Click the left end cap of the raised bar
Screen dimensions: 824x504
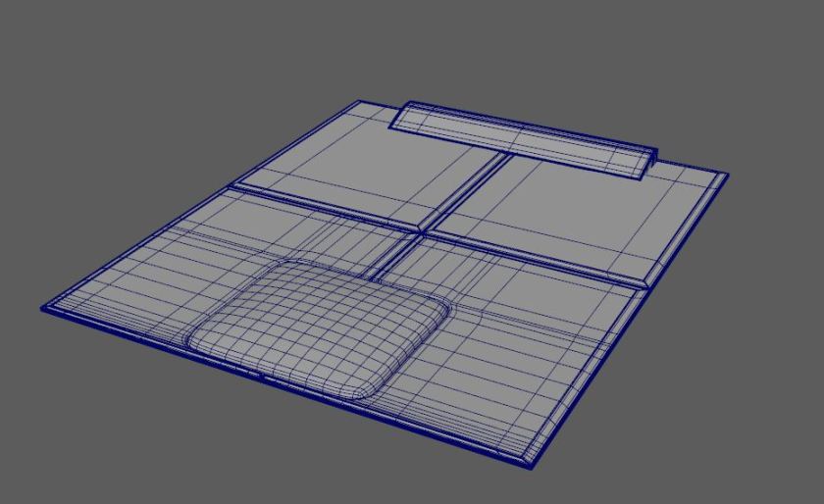[398, 117]
